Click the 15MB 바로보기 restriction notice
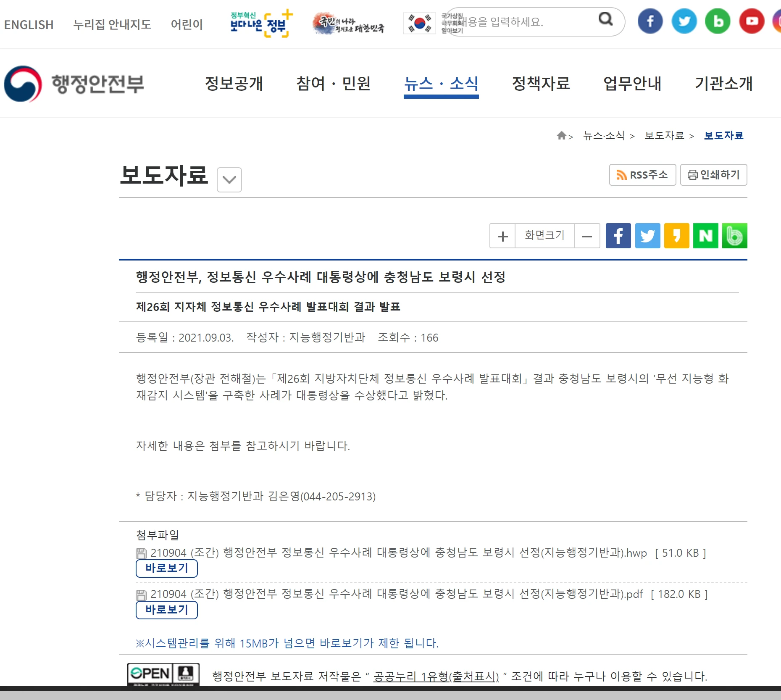This screenshot has width=781, height=700. click(287, 643)
